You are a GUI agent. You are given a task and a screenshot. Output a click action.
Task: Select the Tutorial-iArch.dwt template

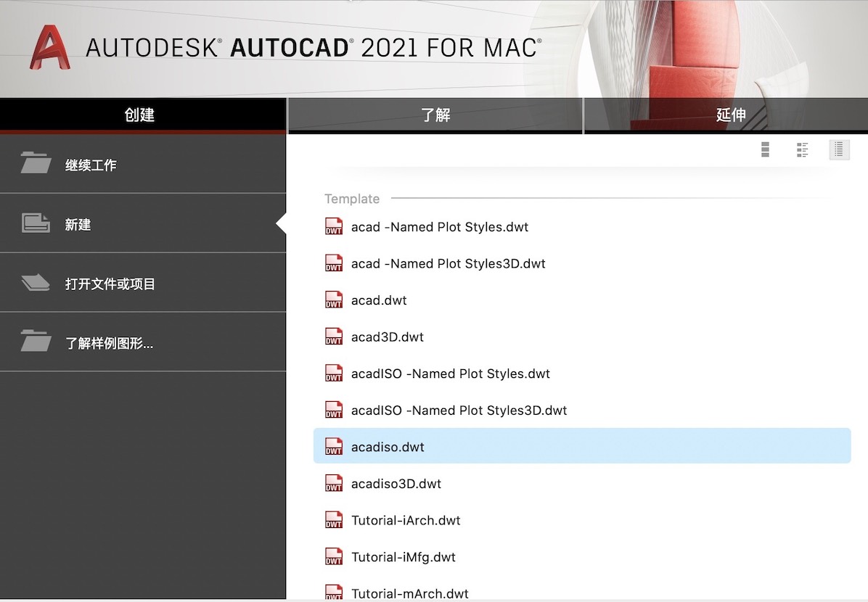[582, 520]
